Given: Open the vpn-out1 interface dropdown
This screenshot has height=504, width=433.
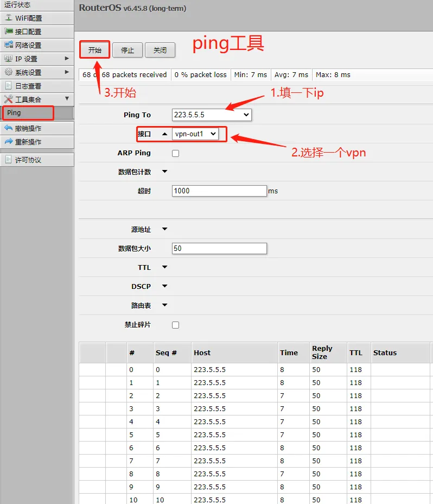Looking at the screenshot, I should pos(195,134).
